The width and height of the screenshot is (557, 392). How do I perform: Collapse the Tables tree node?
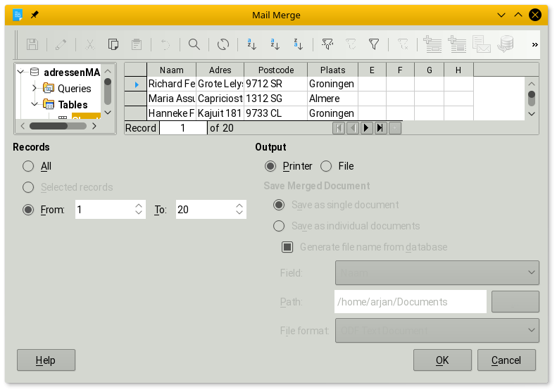tap(34, 105)
